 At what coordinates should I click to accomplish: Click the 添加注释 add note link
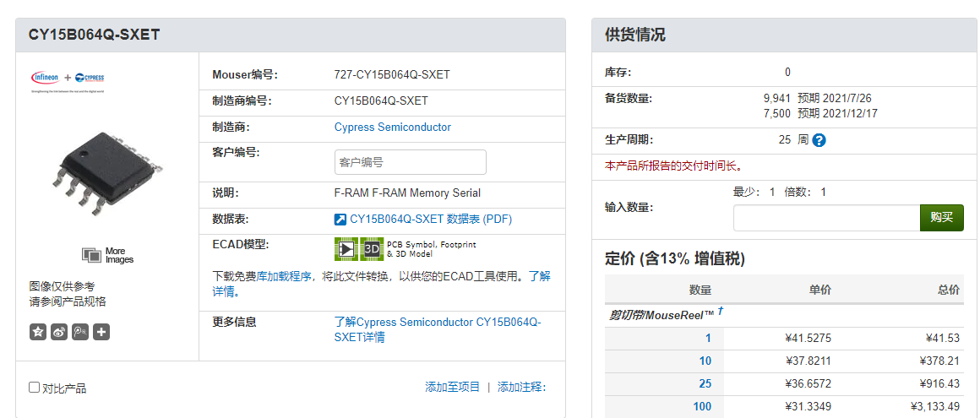tap(521, 388)
